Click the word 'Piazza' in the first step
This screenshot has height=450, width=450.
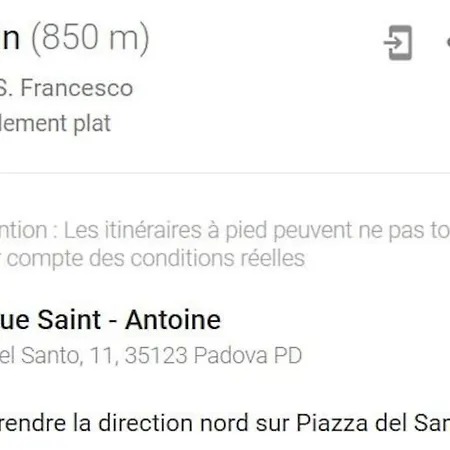pyautogui.click(x=332, y=423)
